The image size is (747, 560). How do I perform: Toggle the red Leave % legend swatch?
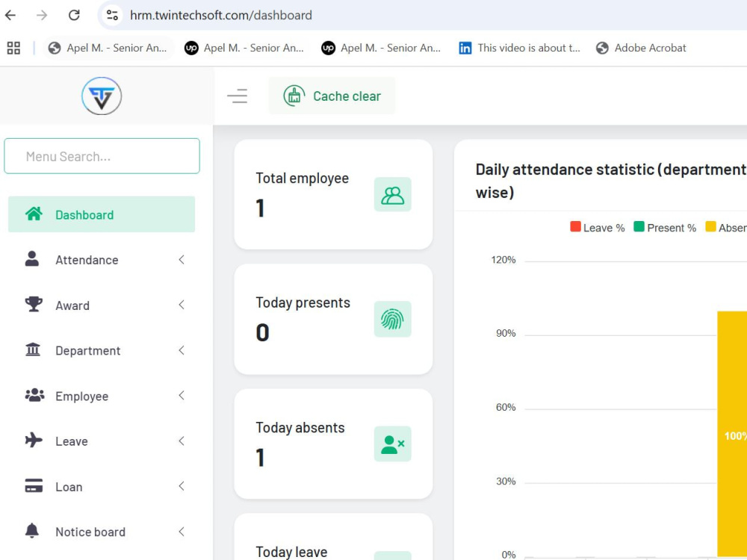(575, 227)
